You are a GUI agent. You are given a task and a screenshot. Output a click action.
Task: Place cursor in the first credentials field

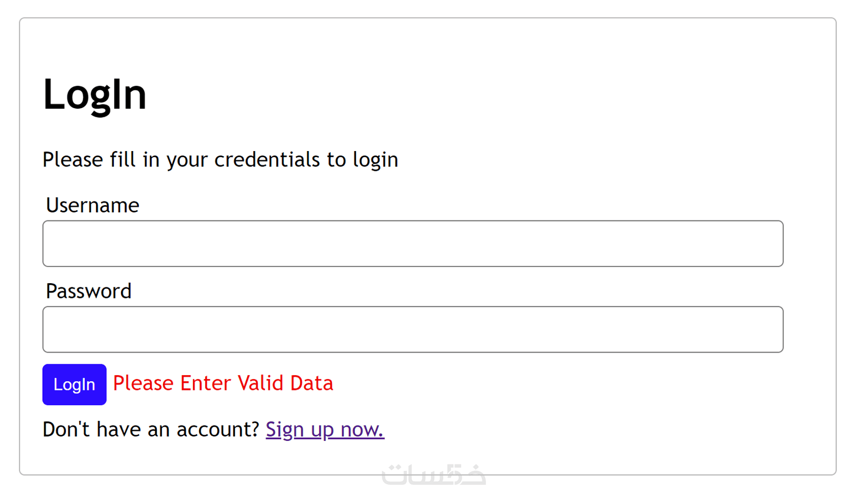pyautogui.click(x=413, y=243)
